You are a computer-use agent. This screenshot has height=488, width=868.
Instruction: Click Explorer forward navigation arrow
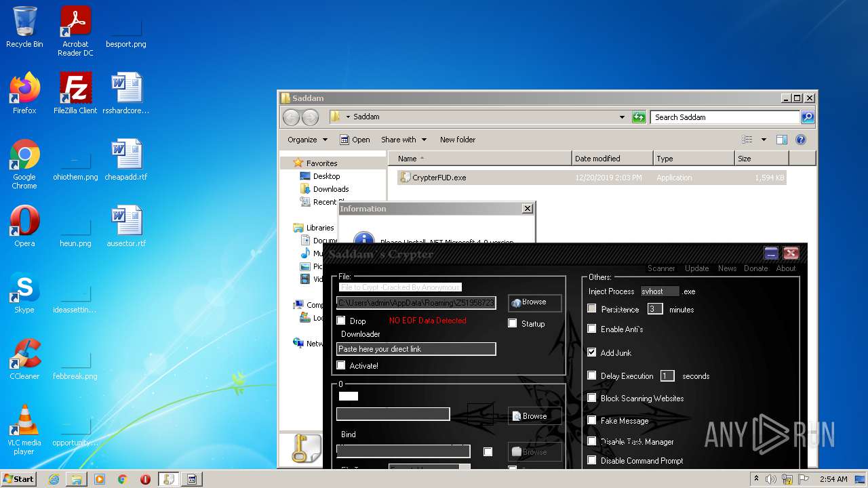(x=310, y=117)
